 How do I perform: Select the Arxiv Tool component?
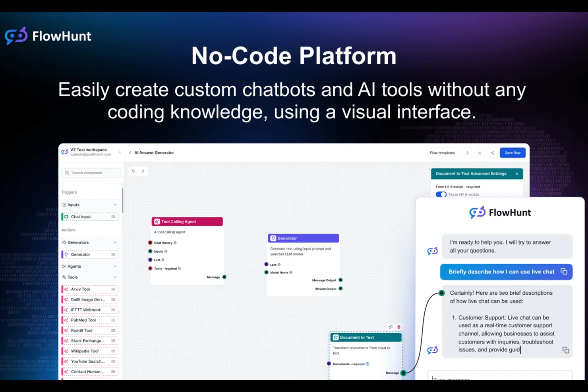click(90, 289)
